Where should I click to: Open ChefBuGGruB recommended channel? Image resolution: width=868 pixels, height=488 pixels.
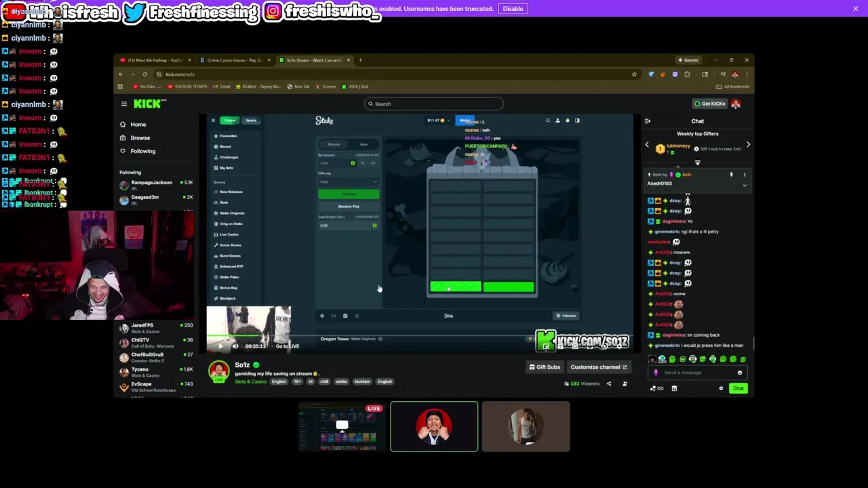click(156, 357)
